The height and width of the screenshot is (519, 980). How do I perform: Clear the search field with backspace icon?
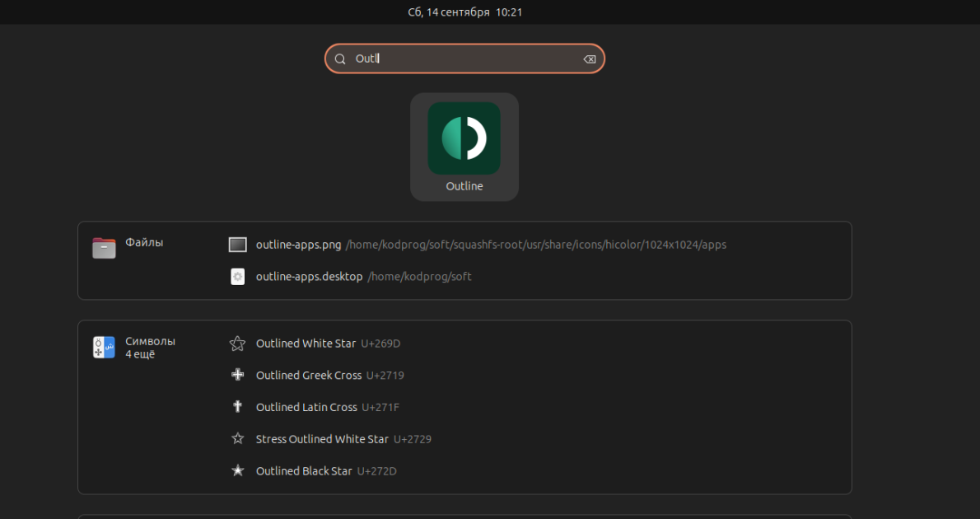(x=589, y=58)
